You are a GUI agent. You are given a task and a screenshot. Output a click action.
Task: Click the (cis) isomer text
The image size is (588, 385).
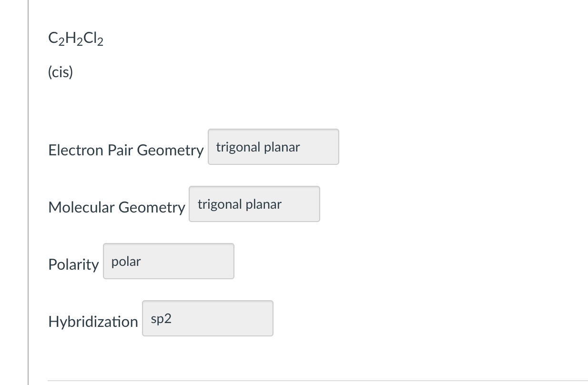(x=61, y=72)
